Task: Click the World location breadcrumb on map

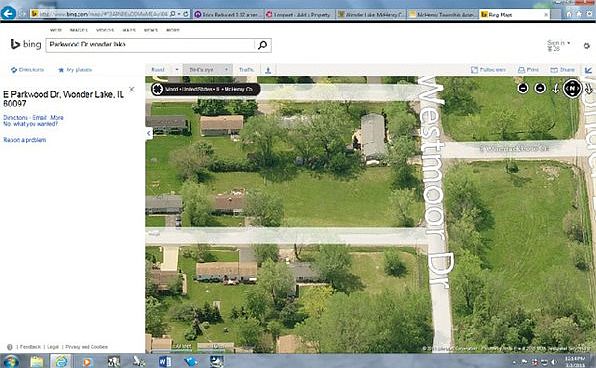Action: click(x=171, y=89)
